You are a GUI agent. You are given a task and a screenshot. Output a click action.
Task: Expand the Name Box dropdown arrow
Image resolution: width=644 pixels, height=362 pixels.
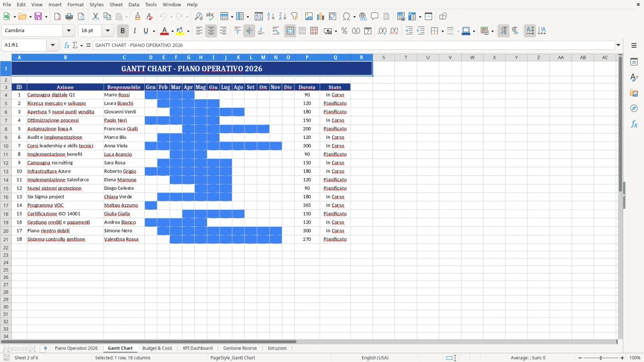[x=53, y=45]
